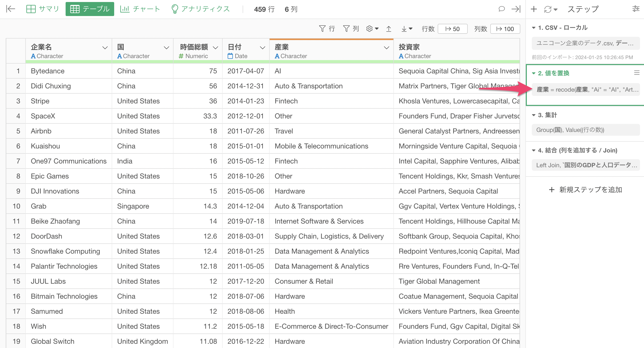Open the 企業名 column header dropdown
Image resolution: width=644 pixels, height=348 pixels.
[x=105, y=48]
